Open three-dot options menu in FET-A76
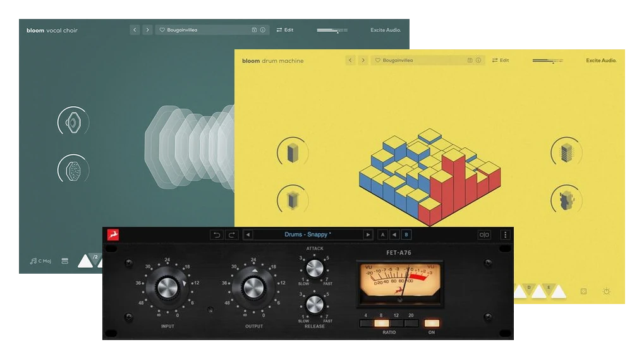This screenshot has height=359, width=644. click(x=505, y=235)
